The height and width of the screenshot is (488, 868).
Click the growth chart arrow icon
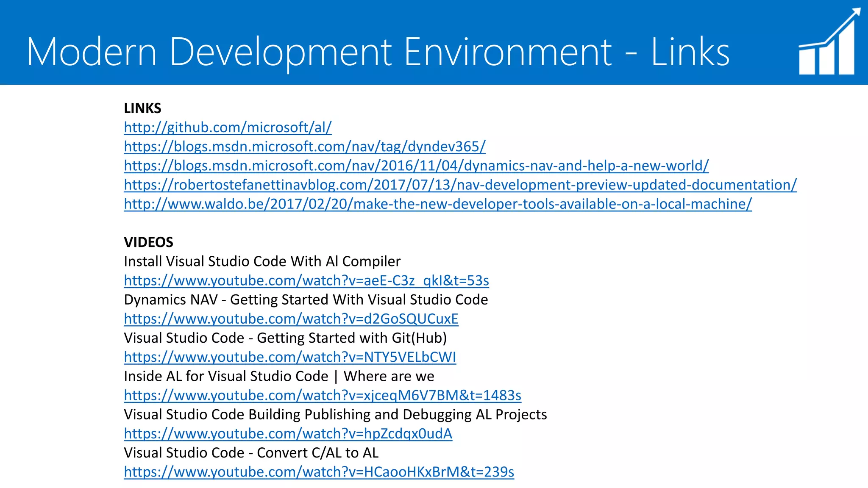click(x=829, y=42)
